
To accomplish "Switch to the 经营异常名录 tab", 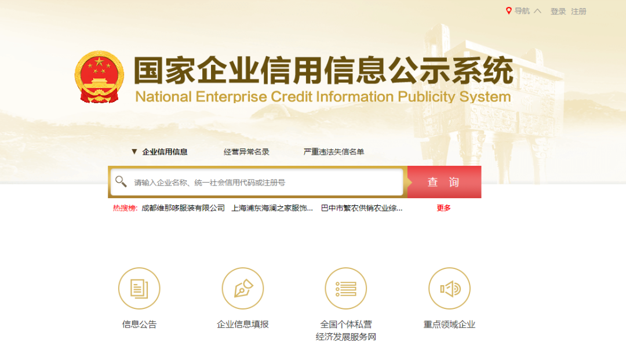I will [246, 152].
